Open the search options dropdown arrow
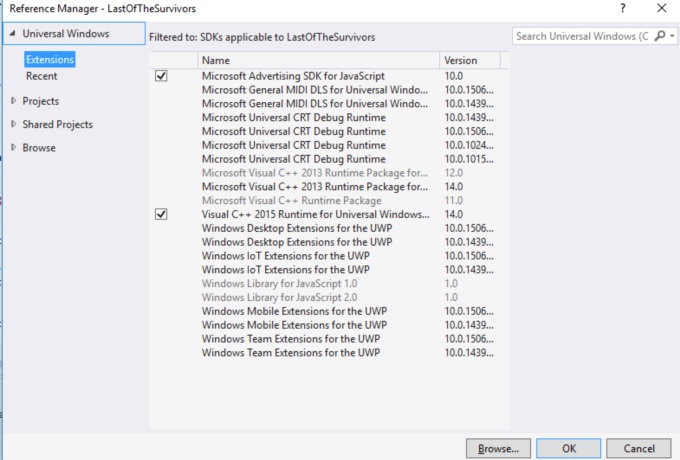Image resolution: width=680 pixels, height=460 pixels. 672,36
